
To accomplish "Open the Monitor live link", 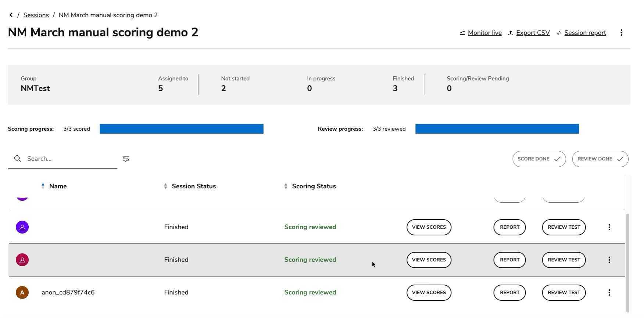I will tap(484, 33).
